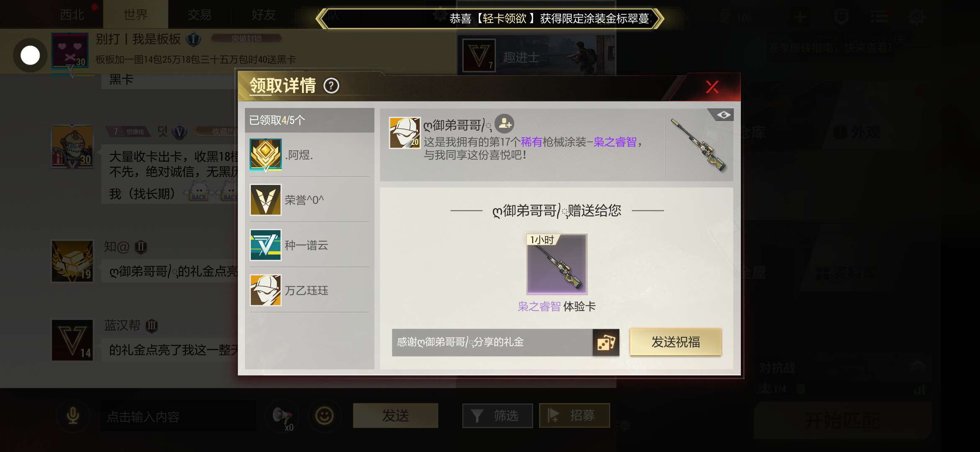
Task: Add 御弟哥哥 as a friend
Action: pyautogui.click(x=504, y=124)
